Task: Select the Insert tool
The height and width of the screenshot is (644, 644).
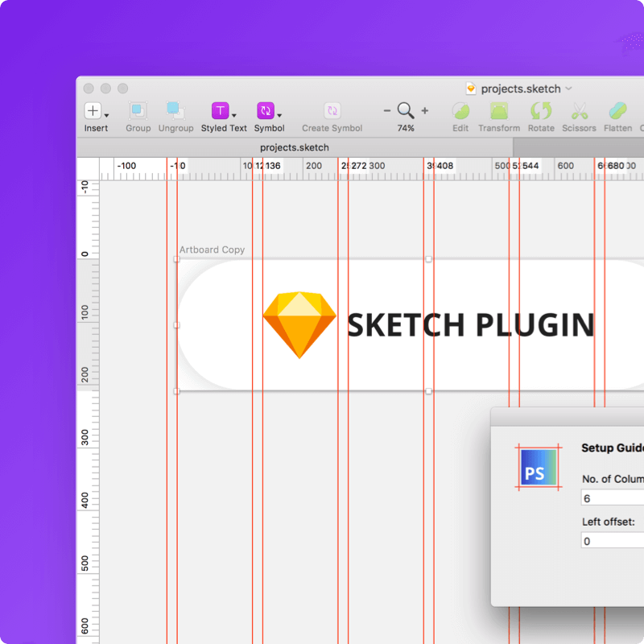Action: pyautogui.click(x=93, y=113)
